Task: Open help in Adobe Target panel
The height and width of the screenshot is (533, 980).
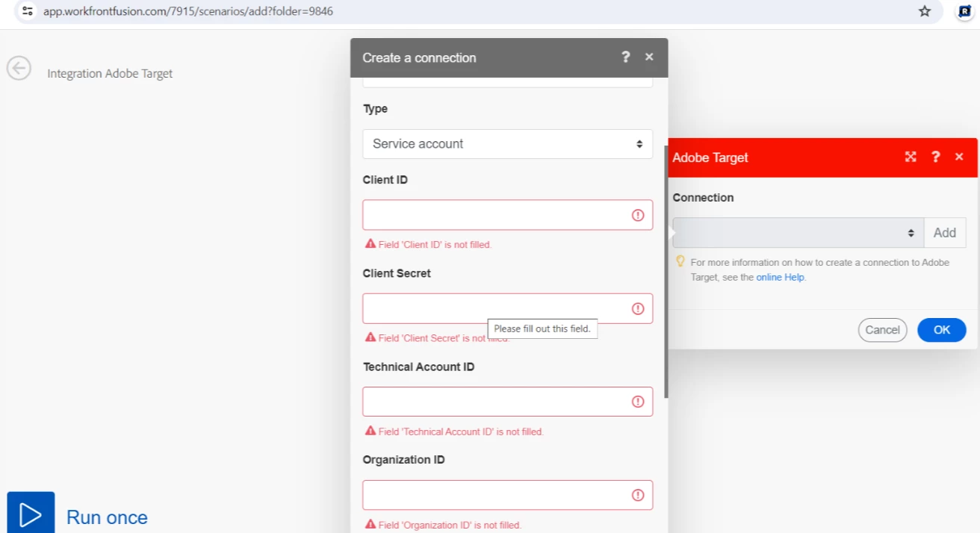Action: point(935,157)
